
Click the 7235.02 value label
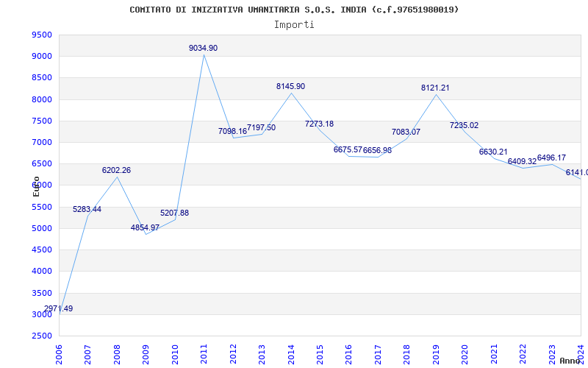coord(465,125)
